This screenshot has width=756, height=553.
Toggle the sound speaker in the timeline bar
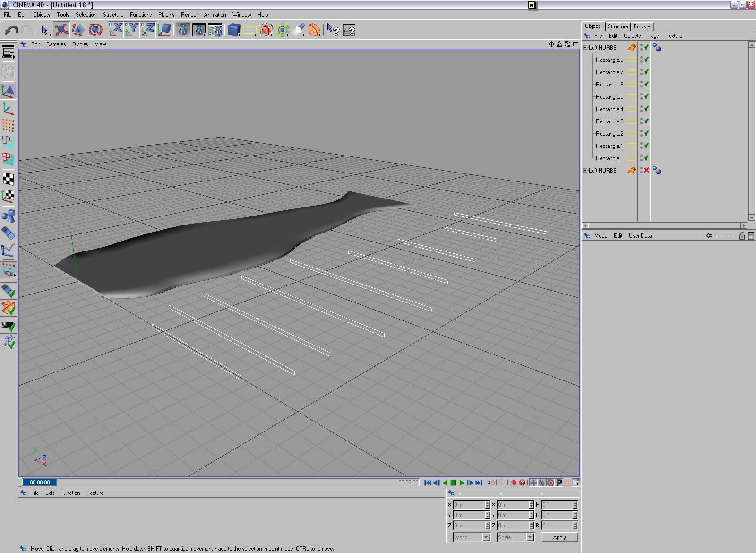coord(491,483)
